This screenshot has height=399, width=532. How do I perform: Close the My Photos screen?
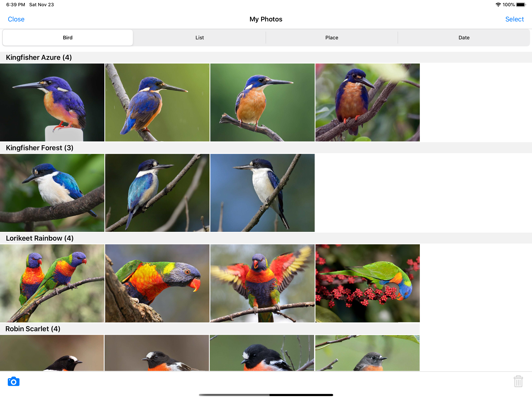[x=16, y=19]
